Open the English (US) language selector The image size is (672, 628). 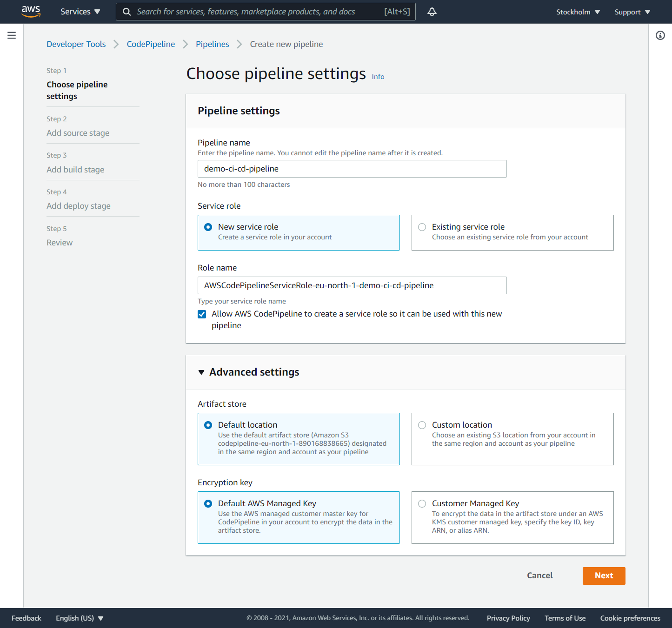(80, 618)
